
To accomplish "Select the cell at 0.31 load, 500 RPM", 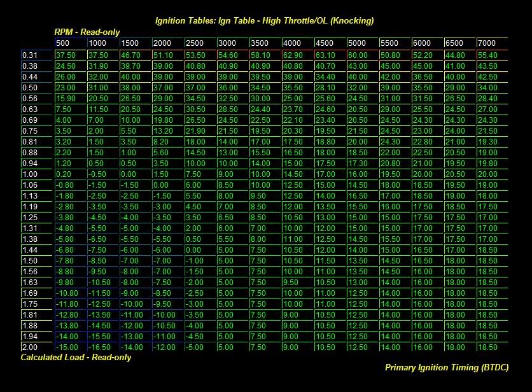I will pos(70,55).
